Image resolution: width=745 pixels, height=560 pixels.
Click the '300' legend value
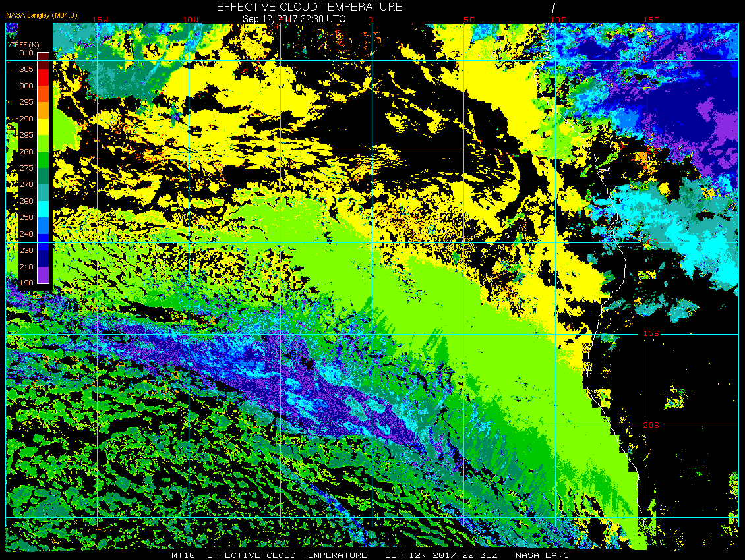point(26,86)
